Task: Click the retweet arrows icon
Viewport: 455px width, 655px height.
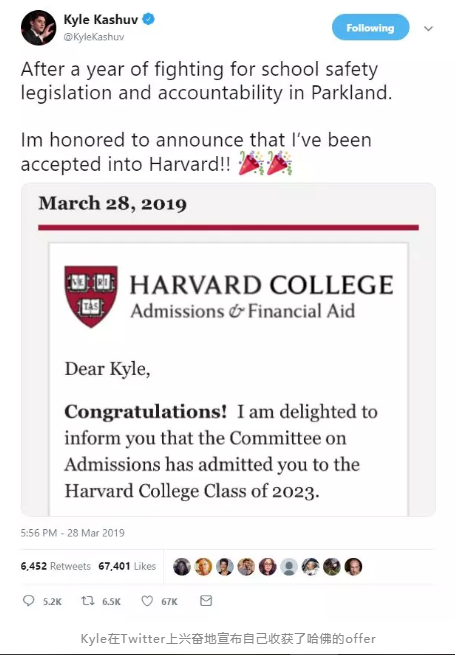Action: tap(87, 601)
